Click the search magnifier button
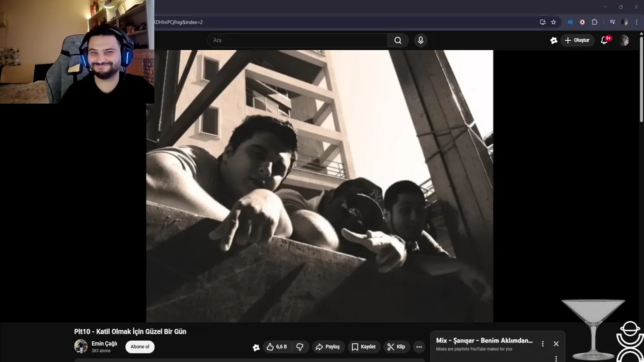The height and width of the screenshot is (362, 644). 397,40
